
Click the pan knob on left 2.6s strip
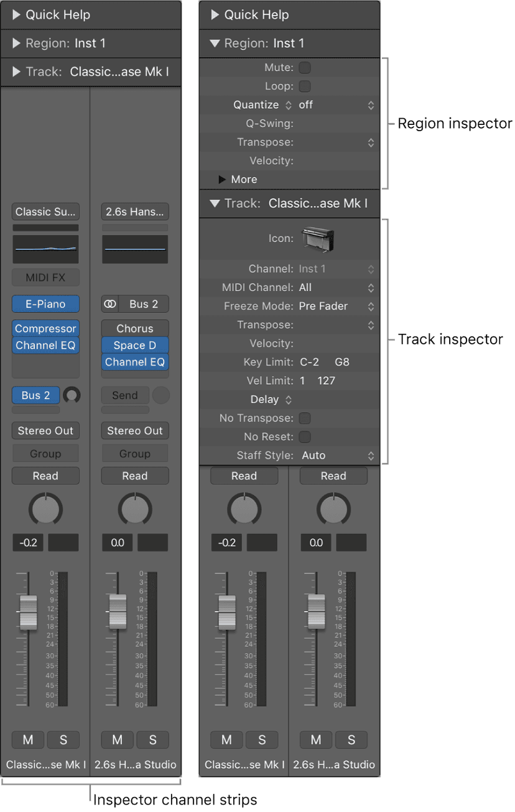click(x=135, y=509)
